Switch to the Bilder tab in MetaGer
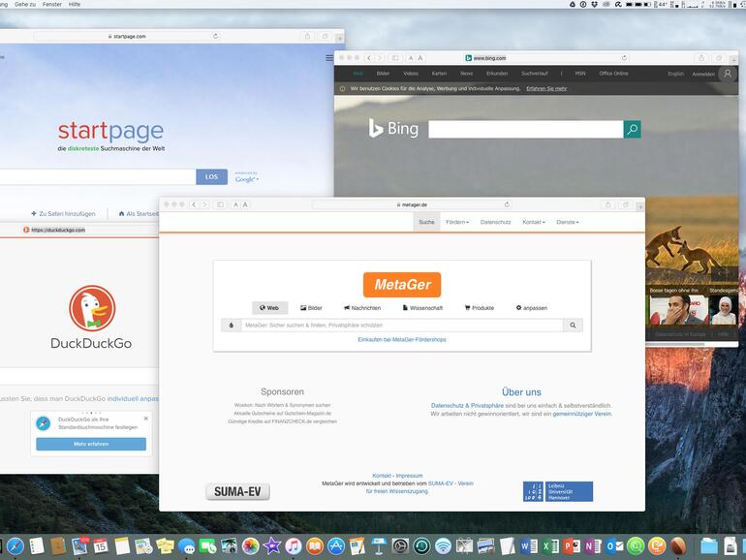The width and height of the screenshot is (746, 560). pyautogui.click(x=311, y=308)
